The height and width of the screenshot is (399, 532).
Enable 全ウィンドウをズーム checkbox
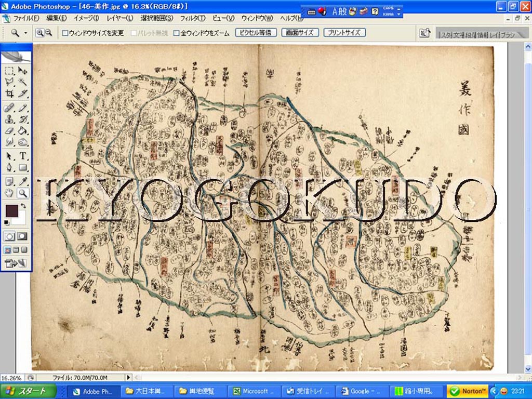coord(177,33)
